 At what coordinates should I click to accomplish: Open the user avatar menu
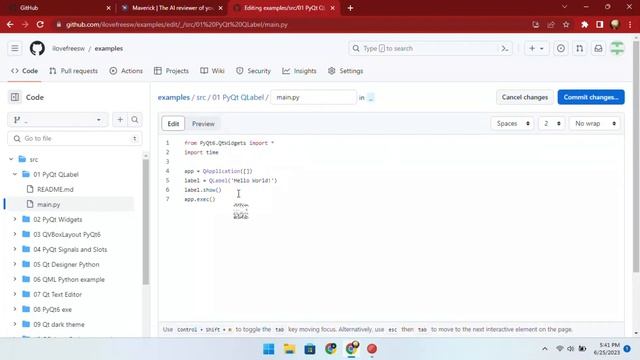pyautogui.click(x=617, y=48)
